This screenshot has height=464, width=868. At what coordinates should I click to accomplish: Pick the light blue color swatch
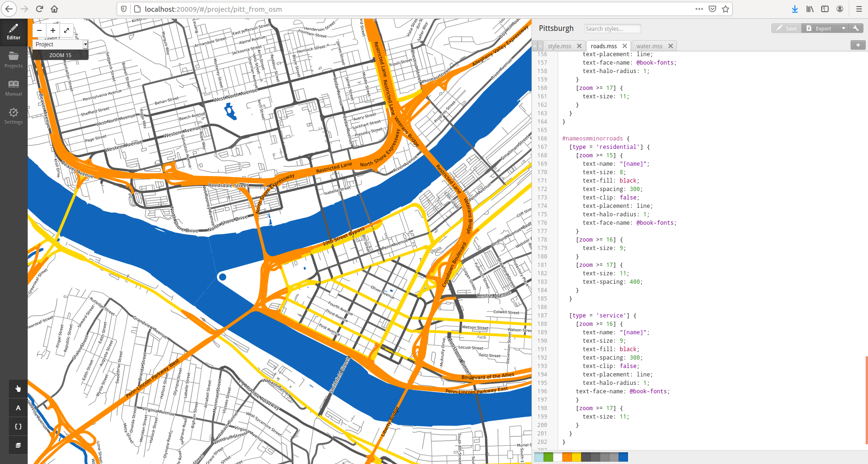pos(539,457)
